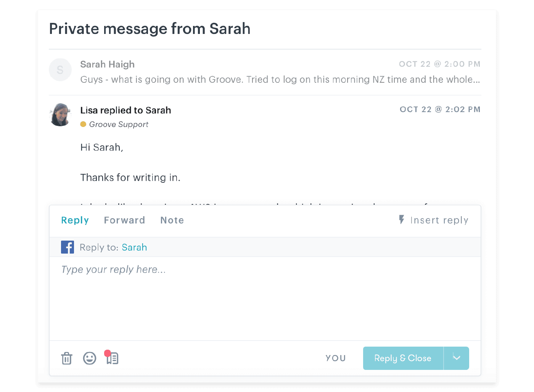Click Insert reply
534x392 pixels.
coord(439,220)
